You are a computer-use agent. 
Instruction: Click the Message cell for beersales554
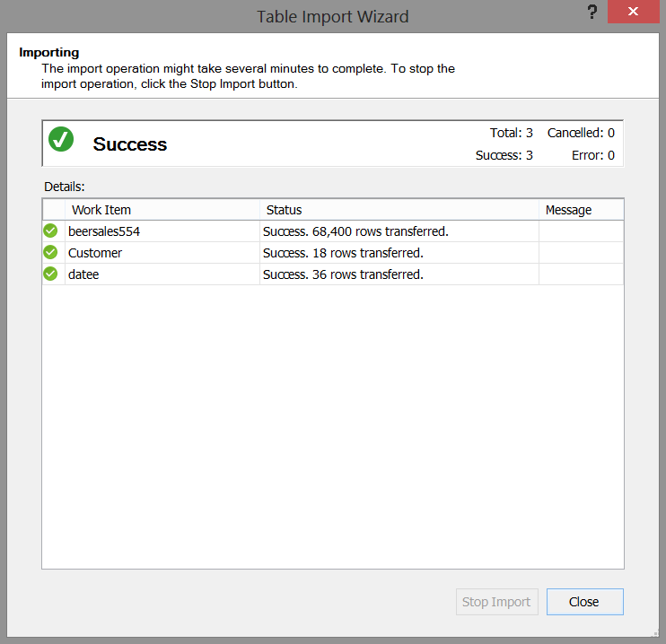point(581,231)
